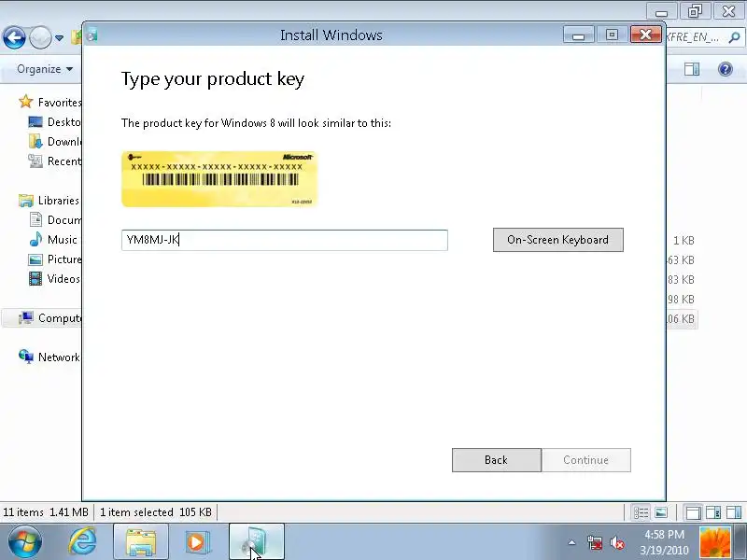The image size is (747, 560).
Task: Open the Windows Start orb
Action: pos(24,542)
